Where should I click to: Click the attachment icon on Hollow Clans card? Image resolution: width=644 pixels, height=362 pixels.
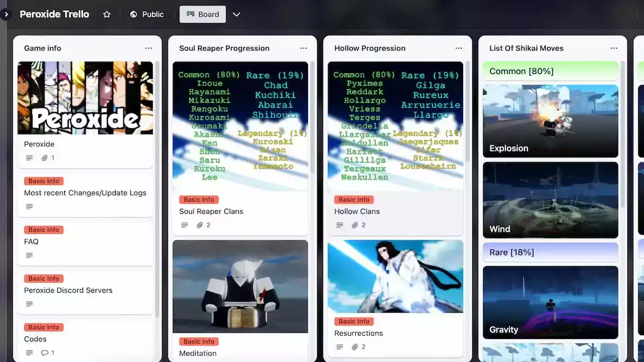(355, 225)
